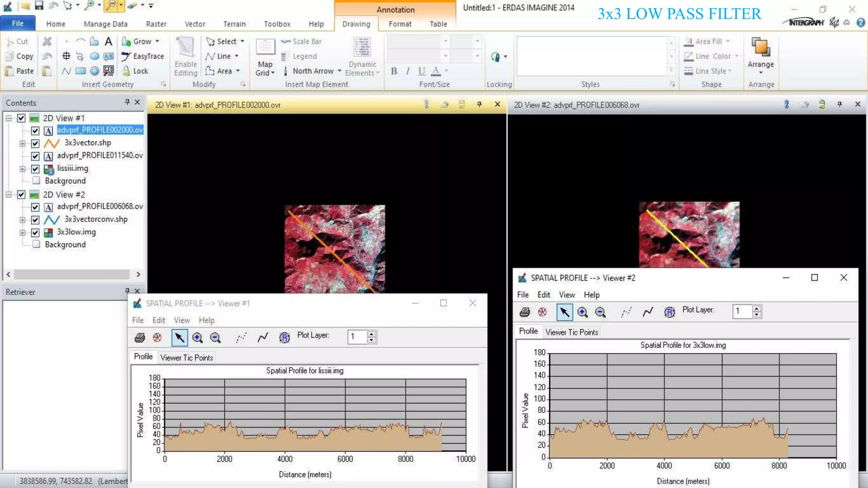Click the Contents panel horizontal scrollbar
Viewport: 868px width, 488px height.
[72, 274]
